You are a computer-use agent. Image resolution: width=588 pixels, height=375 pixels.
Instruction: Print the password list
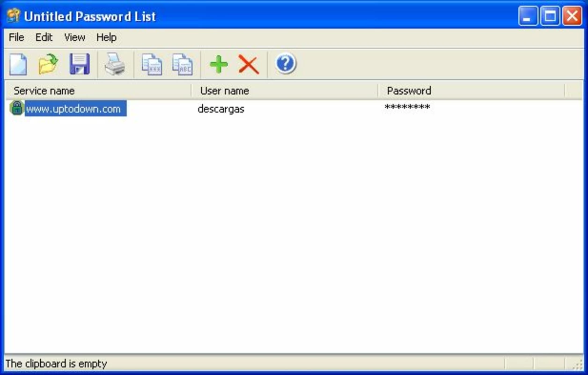[x=115, y=64]
